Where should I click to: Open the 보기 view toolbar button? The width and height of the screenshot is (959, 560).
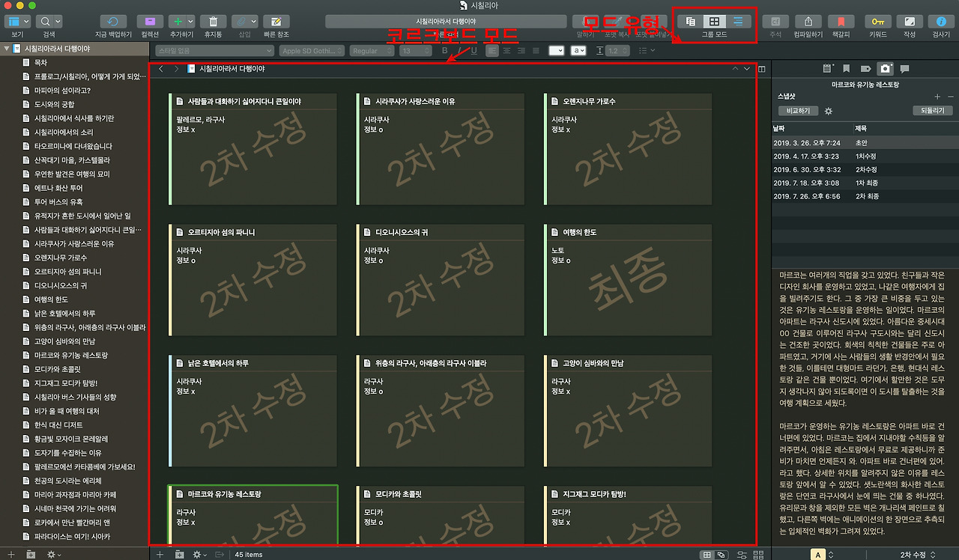[17, 22]
